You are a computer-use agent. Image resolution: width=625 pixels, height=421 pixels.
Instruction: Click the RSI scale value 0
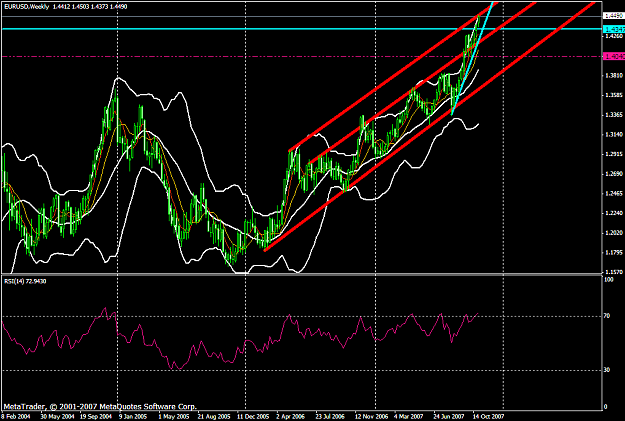[606, 407]
